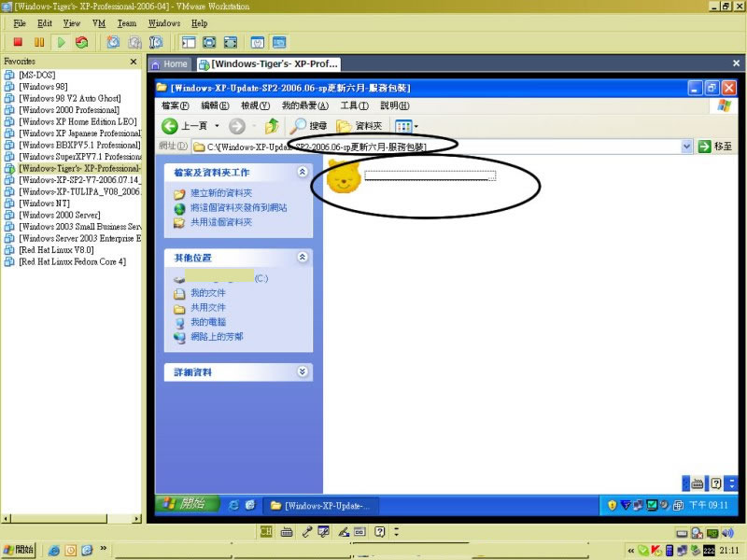Collapse the File and Folder Tasks panel

point(302,172)
